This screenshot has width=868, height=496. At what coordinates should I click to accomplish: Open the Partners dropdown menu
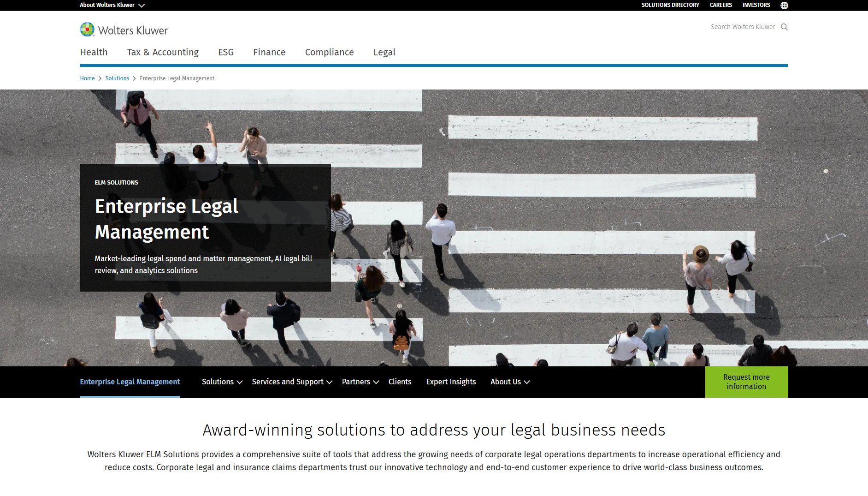pos(360,382)
